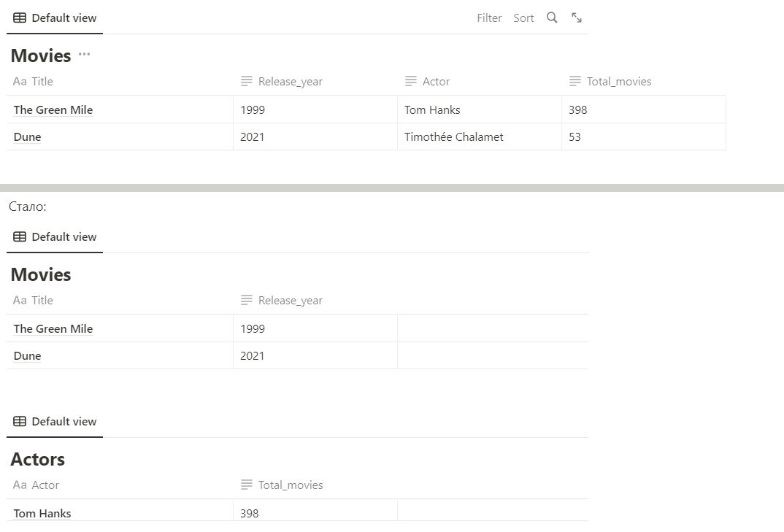Open the three-dots menu beside top Movies title
Viewport: 784px width, 532px height.
(x=84, y=55)
